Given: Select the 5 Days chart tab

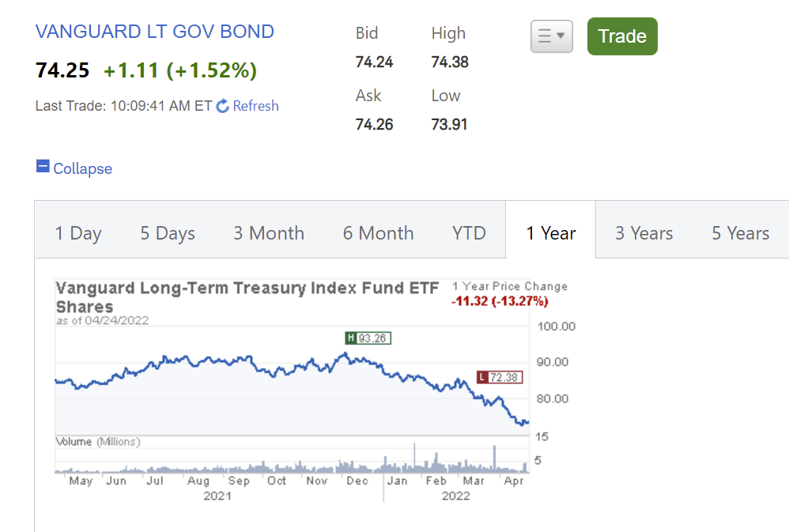Looking at the screenshot, I should (x=168, y=233).
